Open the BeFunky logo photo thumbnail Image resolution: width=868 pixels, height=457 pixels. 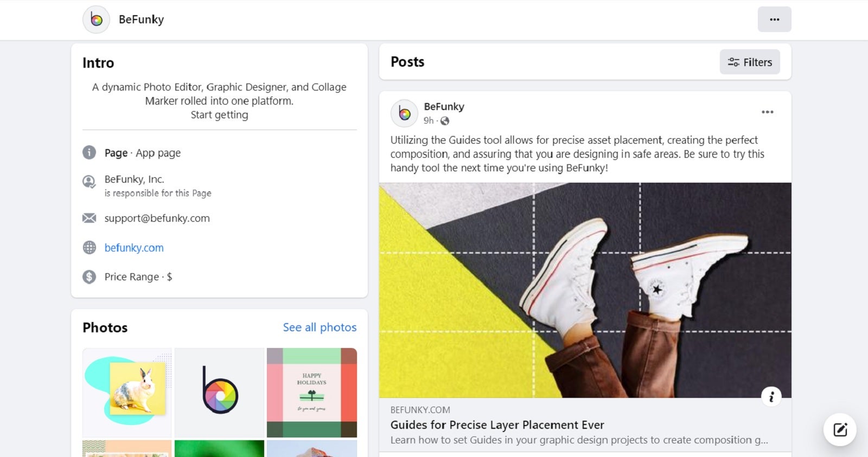click(x=219, y=392)
